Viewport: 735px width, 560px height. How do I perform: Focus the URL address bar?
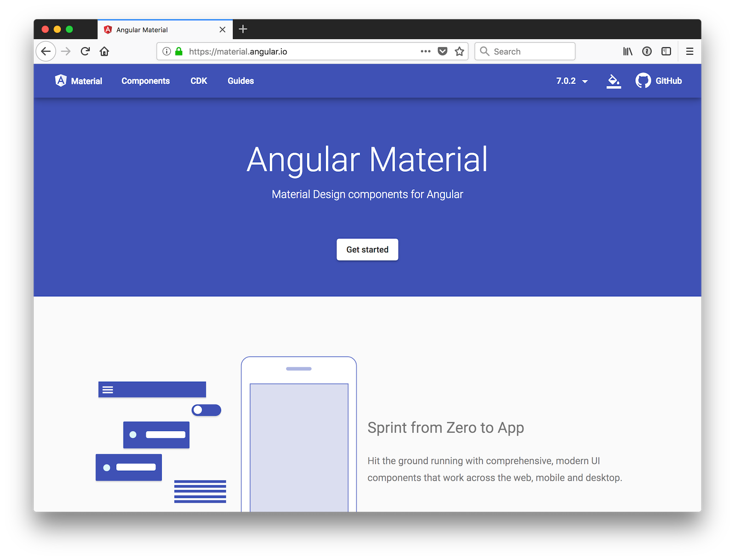(x=299, y=51)
